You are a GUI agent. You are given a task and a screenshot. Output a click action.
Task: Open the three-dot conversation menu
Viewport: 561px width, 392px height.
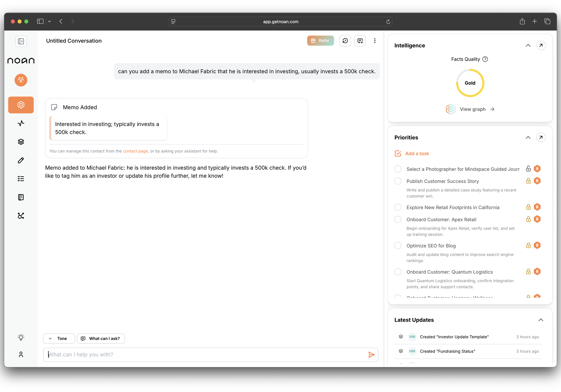[375, 40]
